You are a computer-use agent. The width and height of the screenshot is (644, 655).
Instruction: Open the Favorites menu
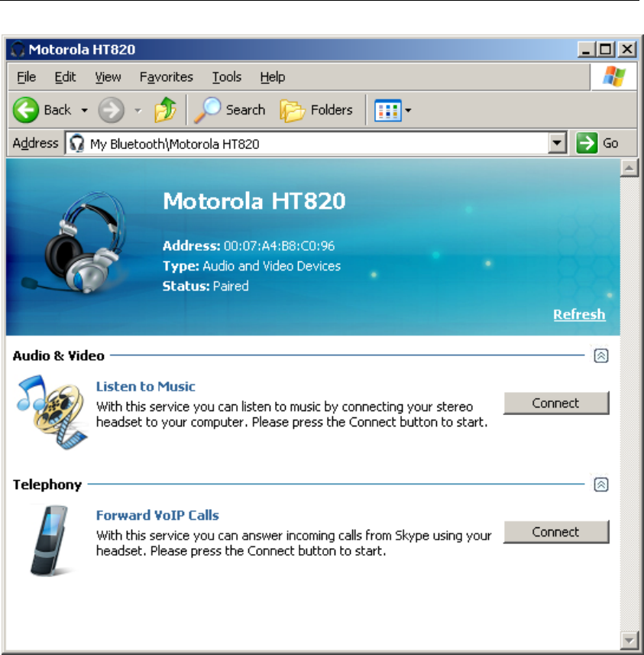[167, 77]
